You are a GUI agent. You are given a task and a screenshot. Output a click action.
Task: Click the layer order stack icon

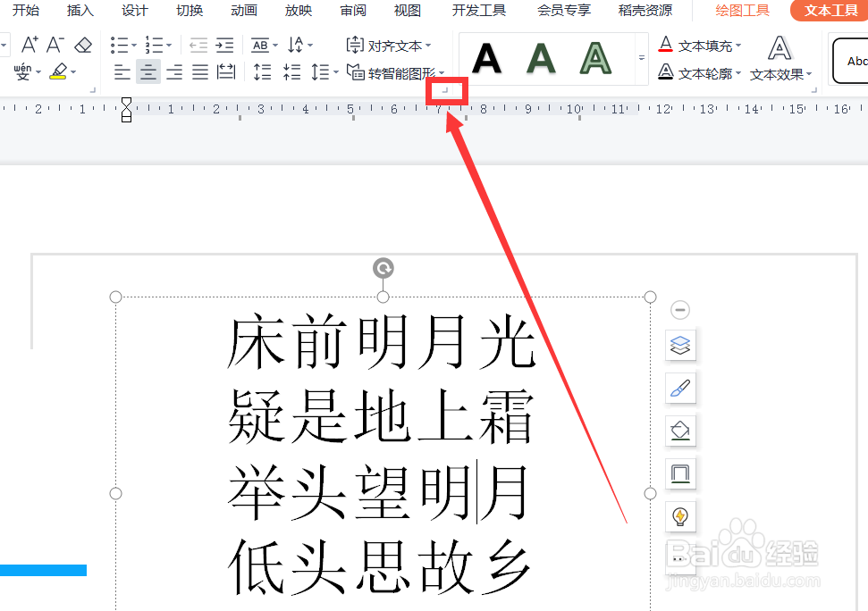coord(680,346)
